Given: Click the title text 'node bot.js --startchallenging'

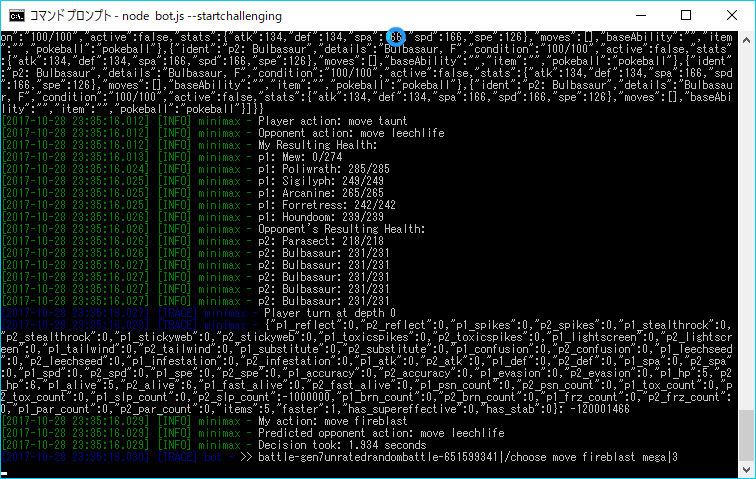Looking at the screenshot, I should [202, 16].
